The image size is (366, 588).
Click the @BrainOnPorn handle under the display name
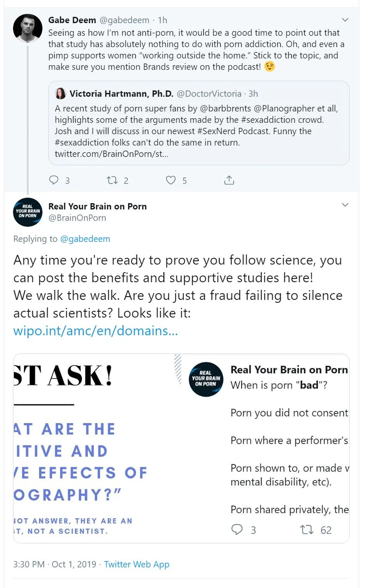pos(77,218)
